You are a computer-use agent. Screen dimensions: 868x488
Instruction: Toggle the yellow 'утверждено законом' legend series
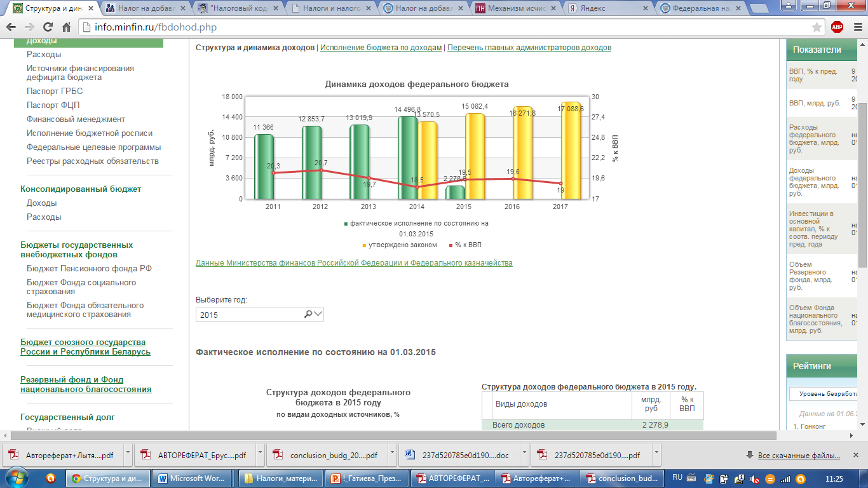tap(400, 245)
